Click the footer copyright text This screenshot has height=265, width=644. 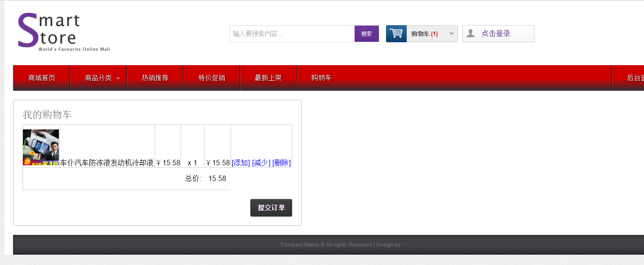tap(341, 245)
